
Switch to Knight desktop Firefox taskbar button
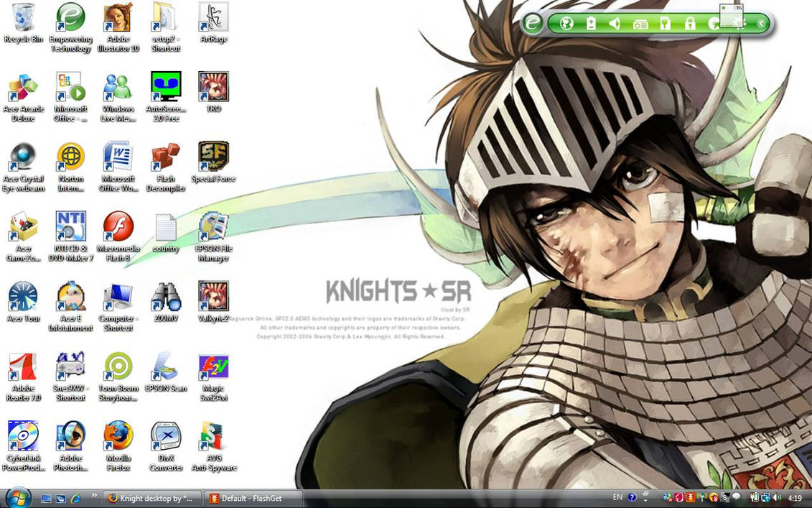tap(151, 499)
